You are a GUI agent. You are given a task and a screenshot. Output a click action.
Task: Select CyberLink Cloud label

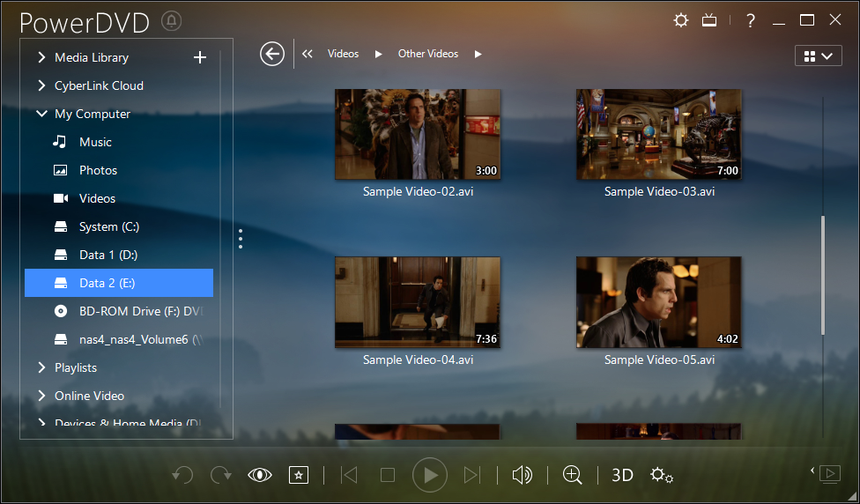point(100,85)
